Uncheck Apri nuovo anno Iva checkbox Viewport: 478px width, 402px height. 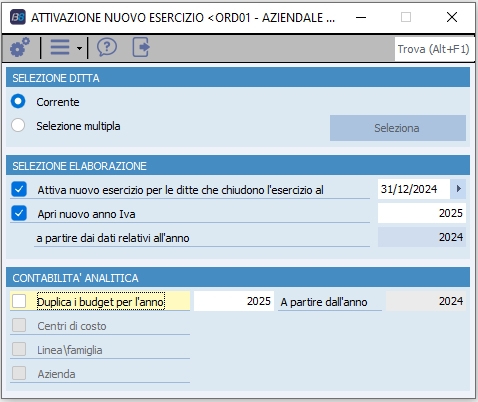[19, 213]
